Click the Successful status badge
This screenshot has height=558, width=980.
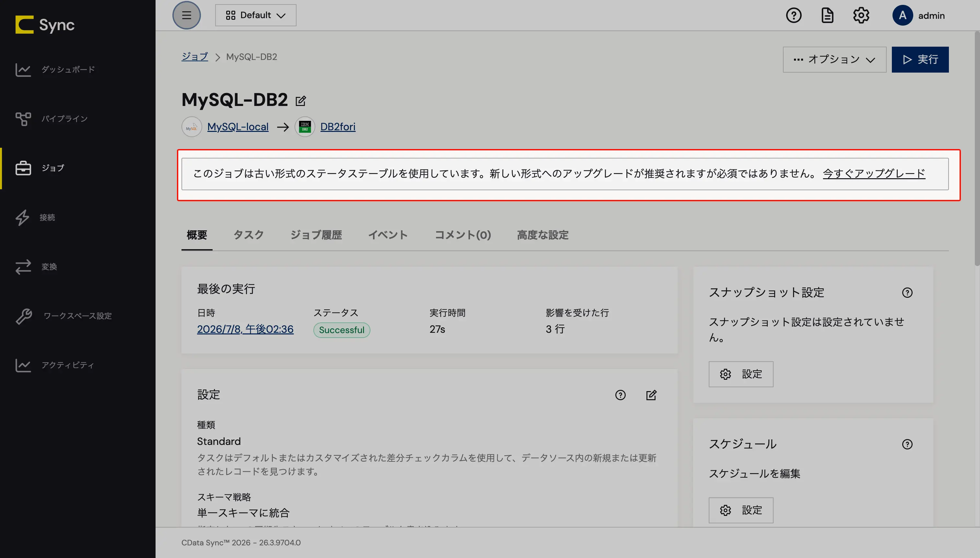(x=342, y=330)
